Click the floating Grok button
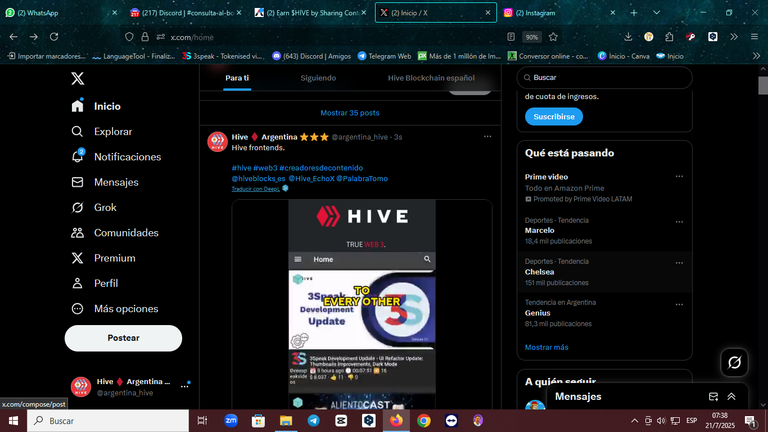This screenshot has width=768, height=432. point(734,362)
